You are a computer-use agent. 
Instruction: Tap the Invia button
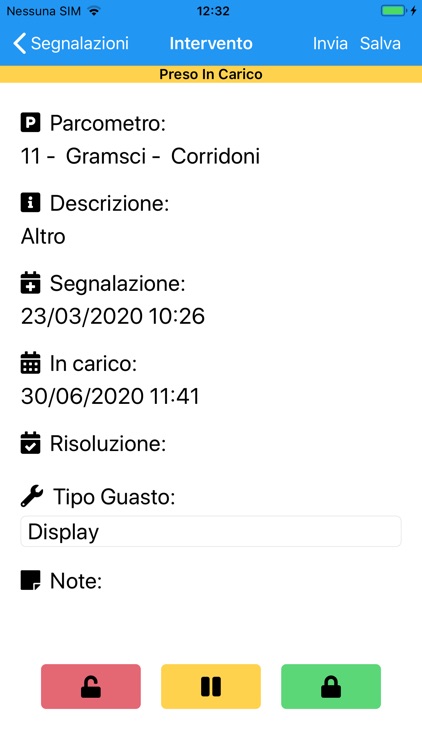(330, 44)
